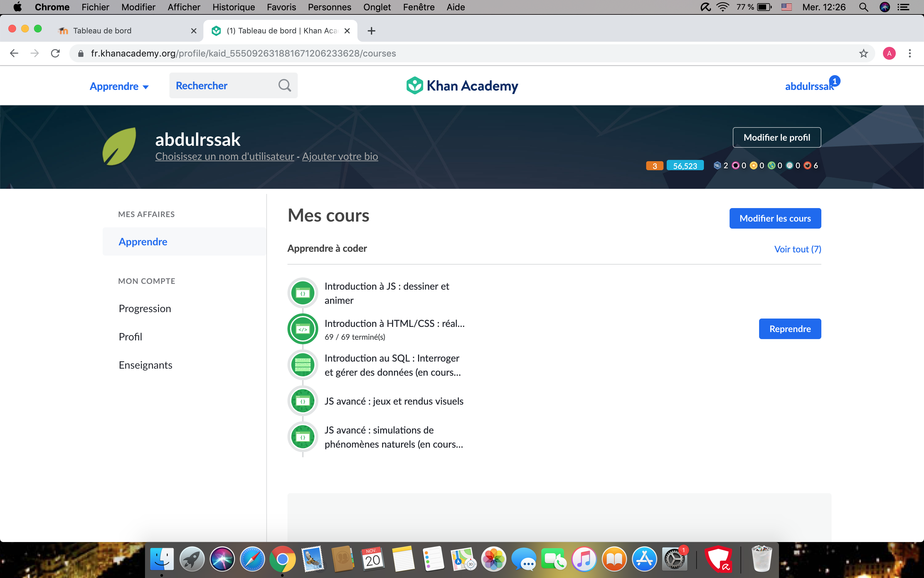Open Introduction à HTML/CSS course icon
Viewport: 924px width, 578px height.
(303, 329)
